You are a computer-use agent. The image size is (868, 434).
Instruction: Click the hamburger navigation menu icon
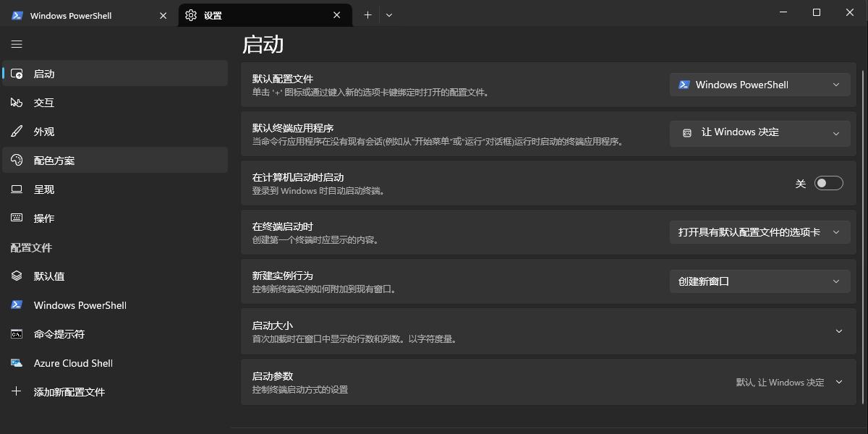[x=17, y=44]
